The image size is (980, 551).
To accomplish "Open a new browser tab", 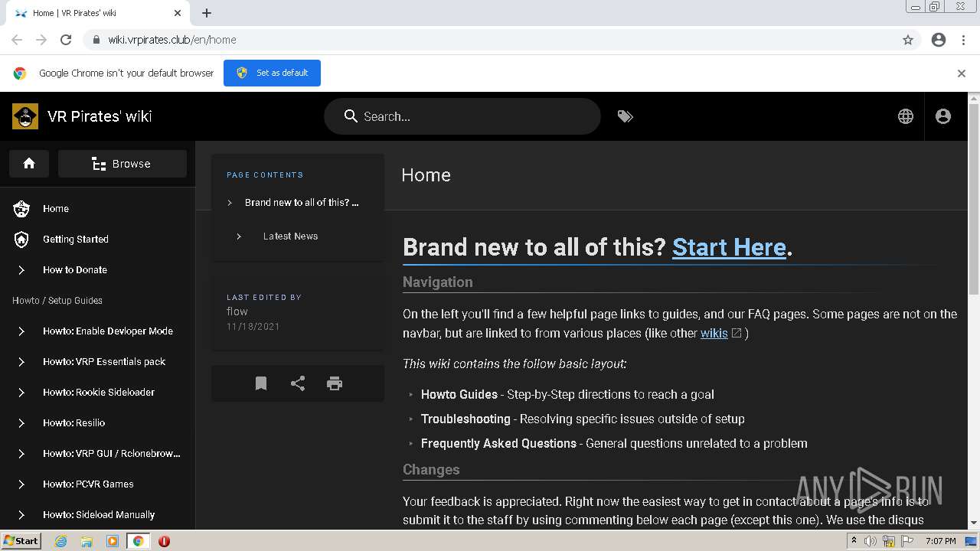I will (207, 13).
